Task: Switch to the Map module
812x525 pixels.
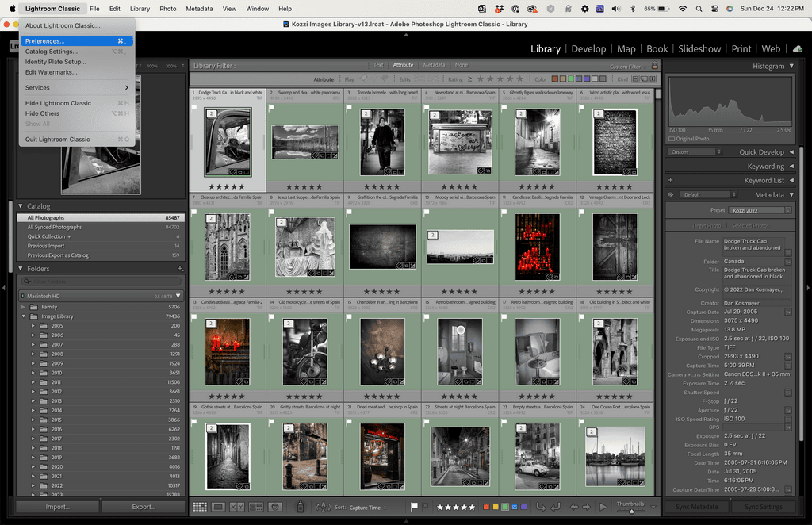Action: (626, 48)
